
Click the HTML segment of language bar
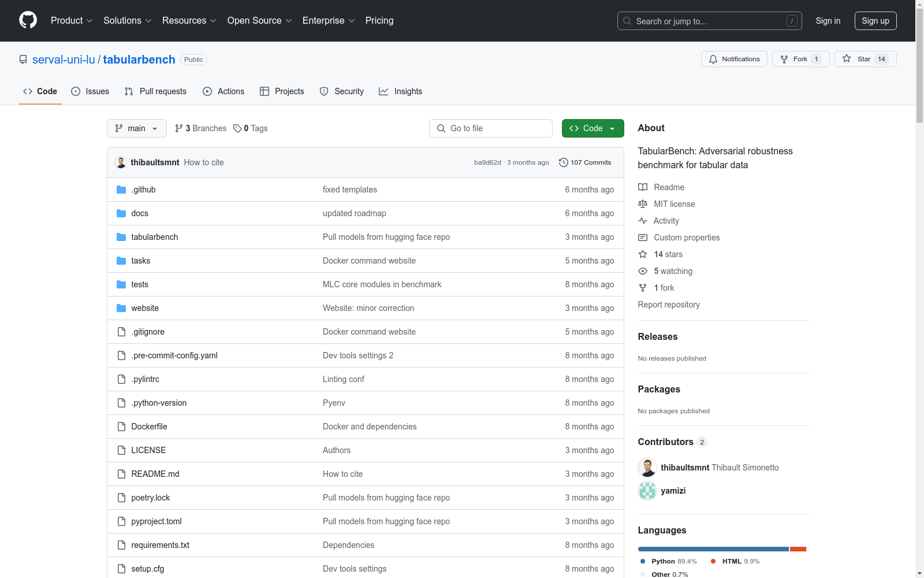point(798,549)
